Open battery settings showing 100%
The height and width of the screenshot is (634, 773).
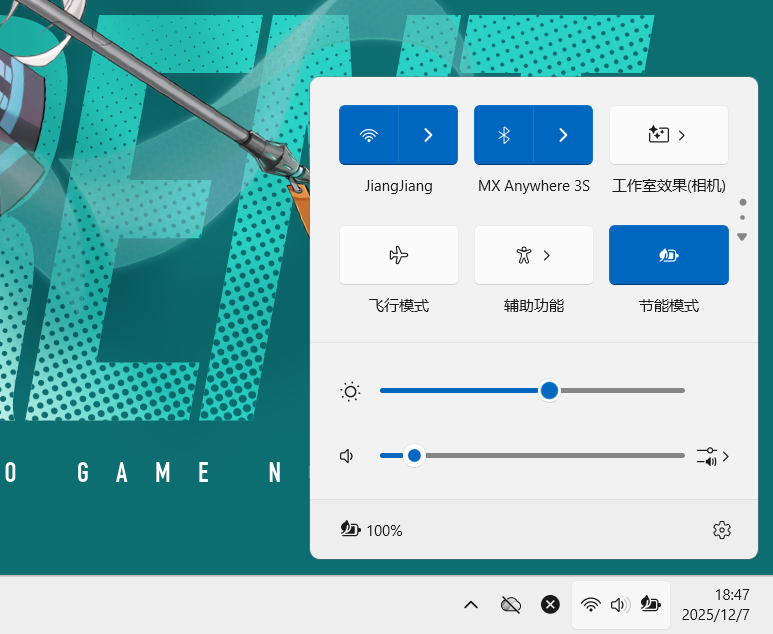(x=371, y=530)
